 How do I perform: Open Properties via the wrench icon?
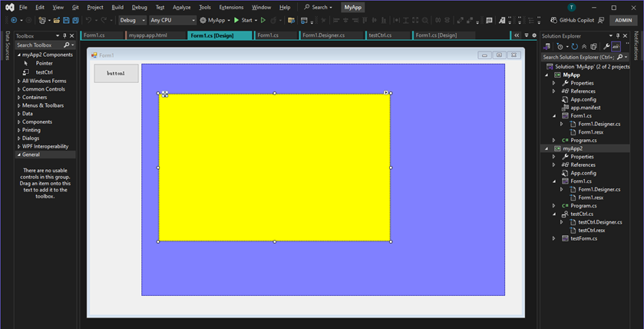tap(606, 47)
